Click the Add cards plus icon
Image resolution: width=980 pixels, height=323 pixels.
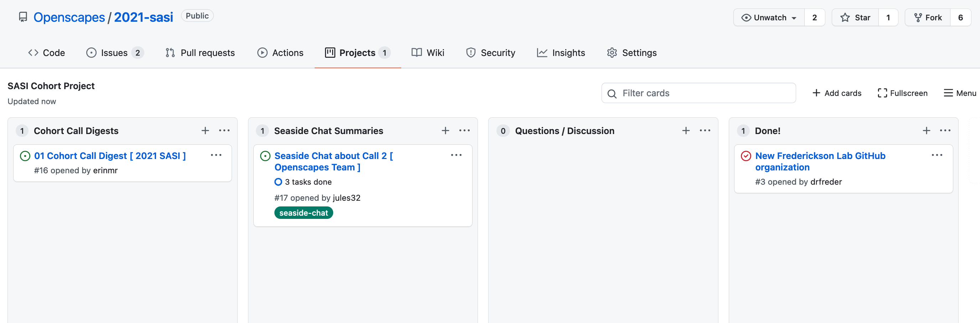(x=816, y=93)
